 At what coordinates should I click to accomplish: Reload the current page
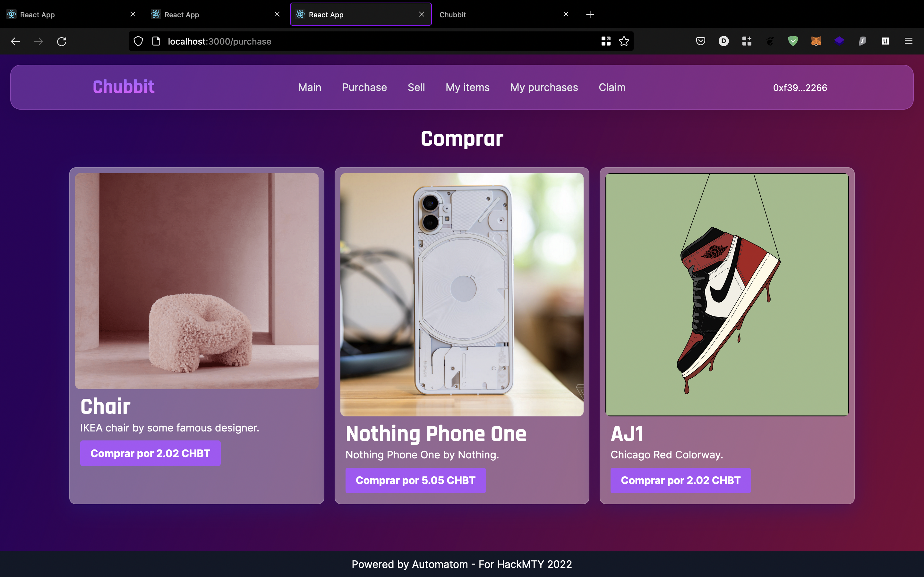[62, 41]
